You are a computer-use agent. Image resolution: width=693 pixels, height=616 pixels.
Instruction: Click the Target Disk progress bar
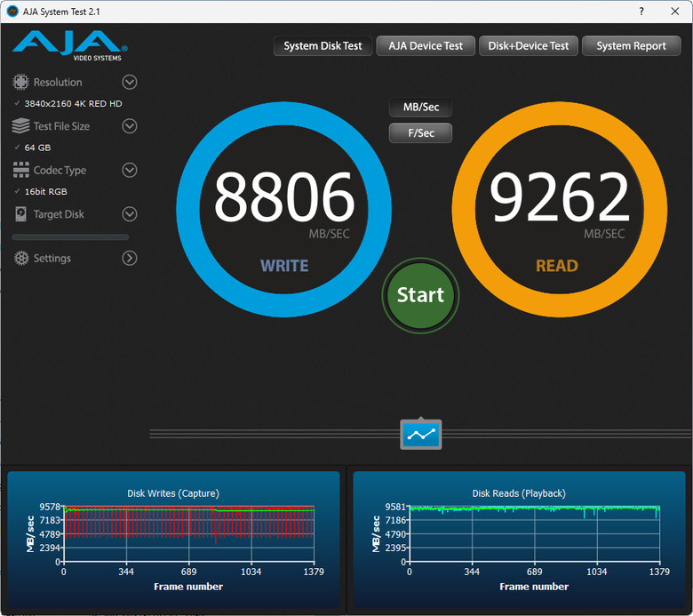tap(70, 237)
